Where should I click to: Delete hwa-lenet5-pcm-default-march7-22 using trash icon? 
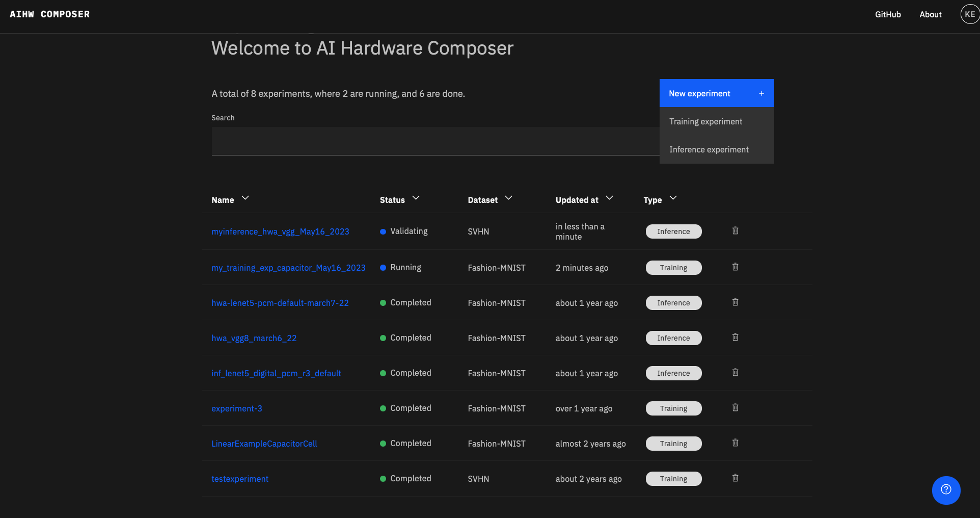(735, 302)
